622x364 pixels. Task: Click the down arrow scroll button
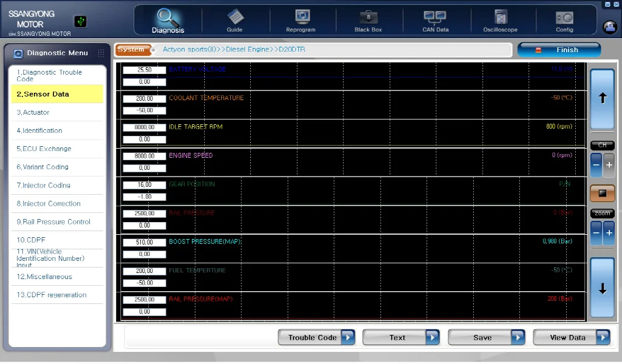602,288
